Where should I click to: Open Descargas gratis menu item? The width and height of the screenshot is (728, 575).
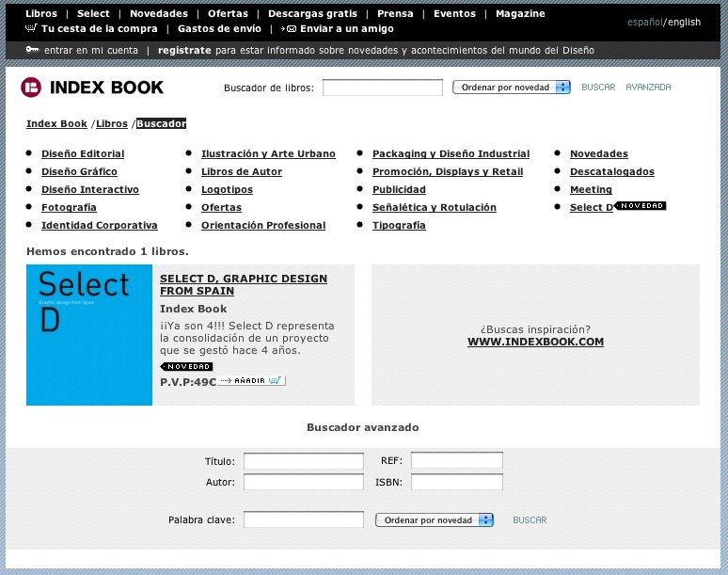click(x=312, y=13)
